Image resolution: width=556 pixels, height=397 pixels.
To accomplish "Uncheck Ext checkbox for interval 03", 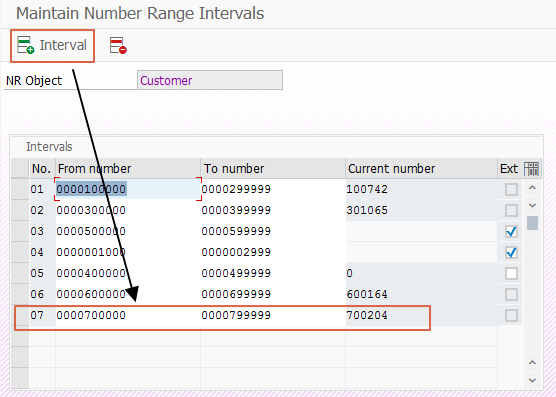I will pyautogui.click(x=511, y=231).
